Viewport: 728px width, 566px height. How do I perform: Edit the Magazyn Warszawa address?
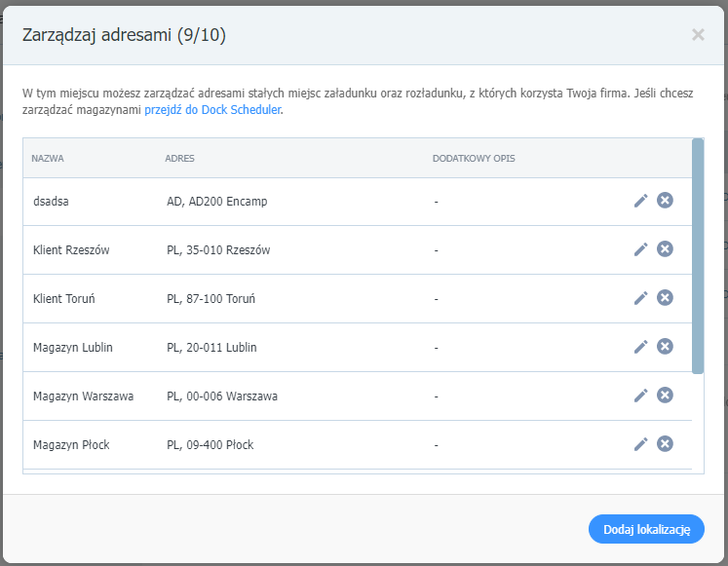click(x=640, y=396)
